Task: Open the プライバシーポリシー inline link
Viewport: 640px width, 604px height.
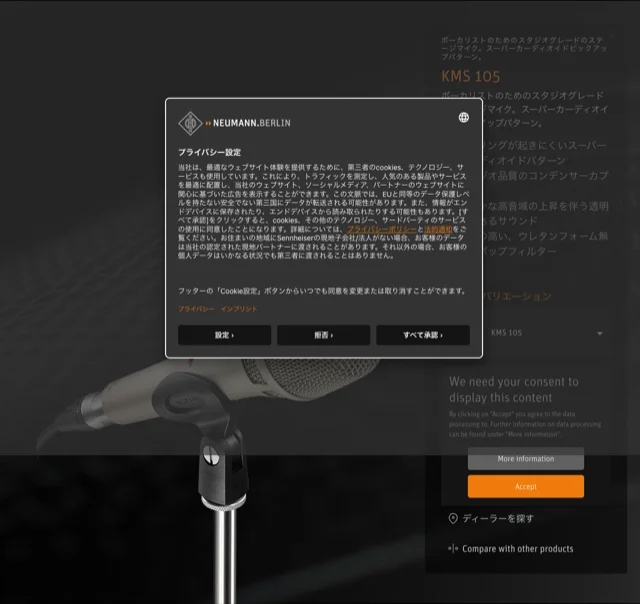Action: tap(382, 229)
